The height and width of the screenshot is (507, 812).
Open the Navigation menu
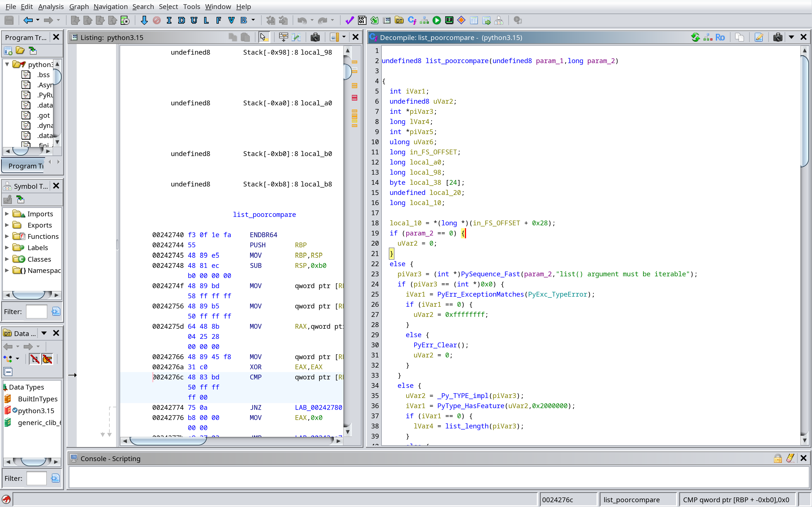tap(111, 6)
